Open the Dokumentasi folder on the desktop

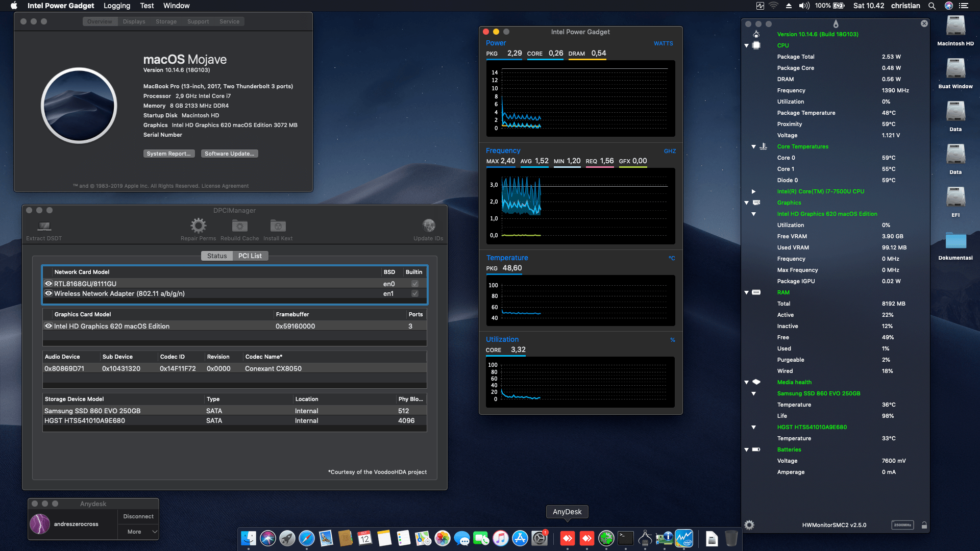point(955,240)
